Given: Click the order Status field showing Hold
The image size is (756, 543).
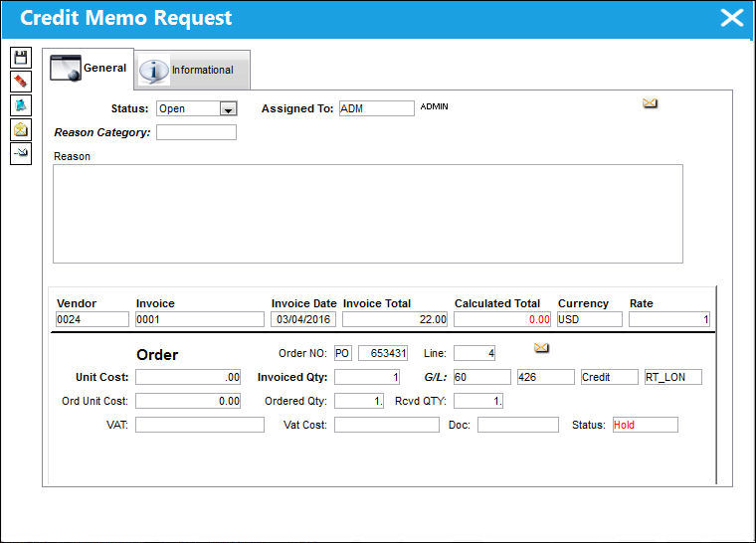Looking at the screenshot, I should tap(646, 425).
